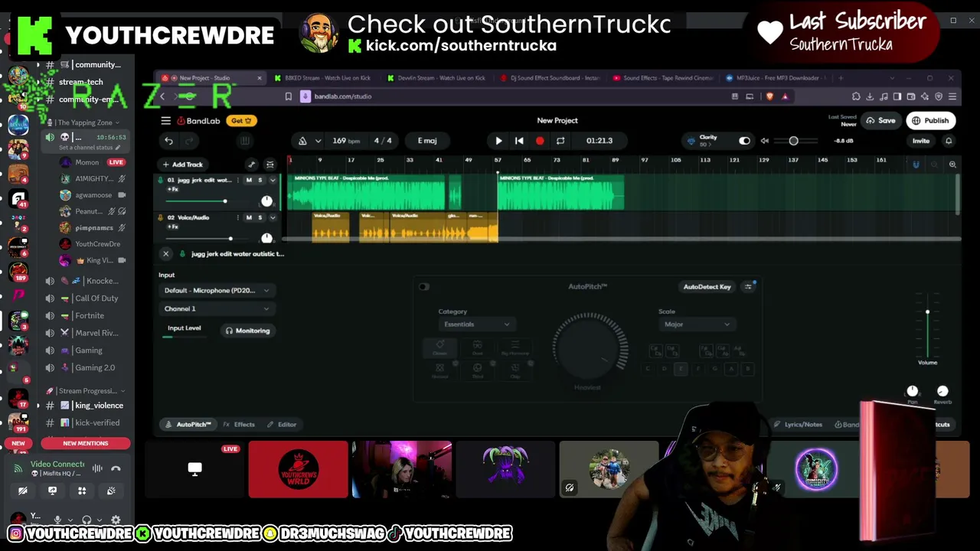Click the Publish button
The height and width of the screenshot is (551, 980).
click(x=930, y=120)
